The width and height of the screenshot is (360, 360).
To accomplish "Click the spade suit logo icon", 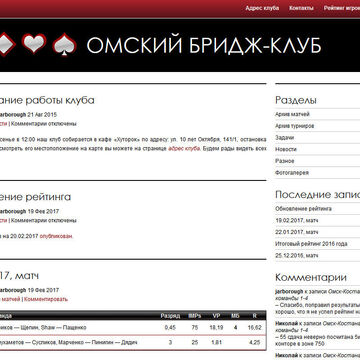I will pos(65,44).
